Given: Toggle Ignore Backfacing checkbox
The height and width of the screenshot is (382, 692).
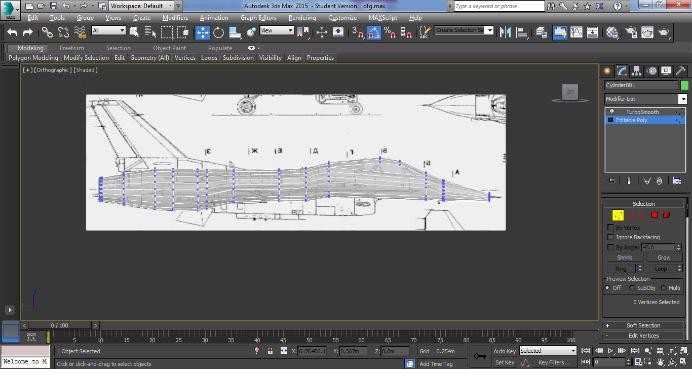Looking at the screenshot, I should point(611,237).
